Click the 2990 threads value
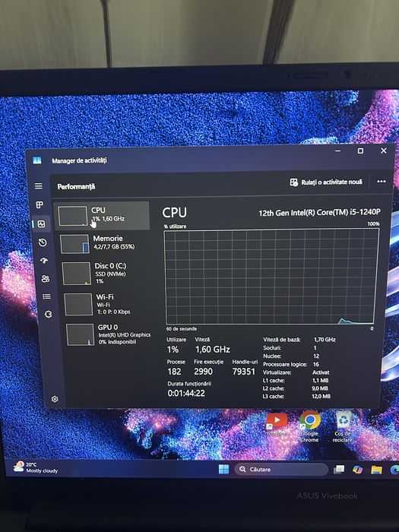 tap(203, 372)
